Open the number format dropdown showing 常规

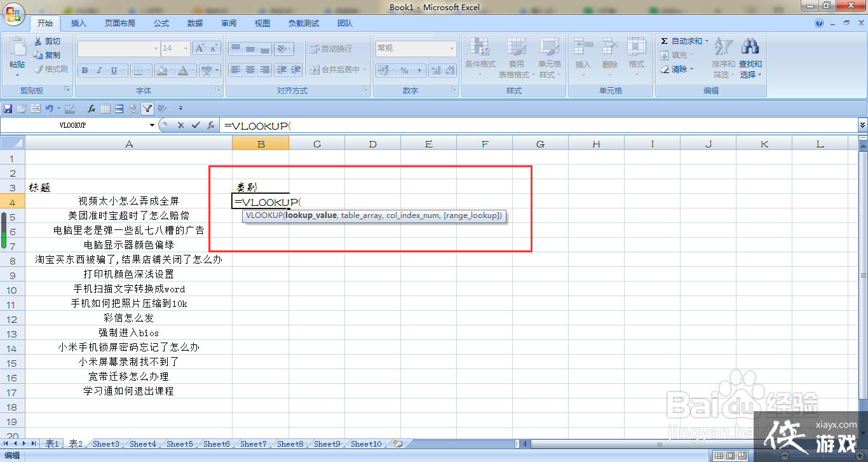pos(452,48)
